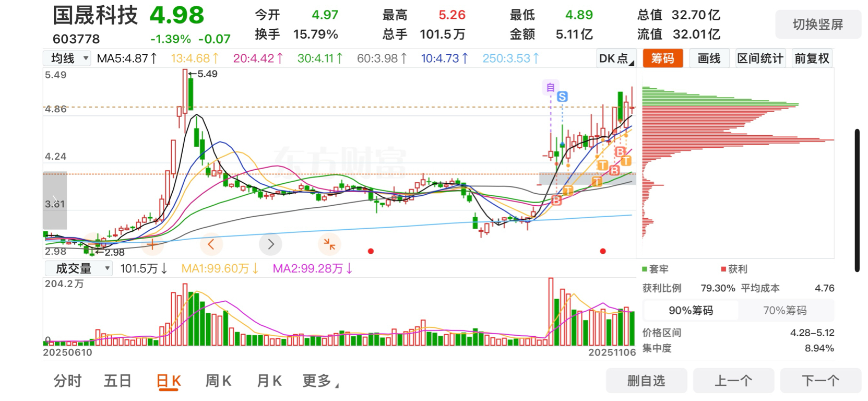Tap the MA1:99.60万 volume average label
The height and width of the screenshot is (401, 868).
coord(220,268)
